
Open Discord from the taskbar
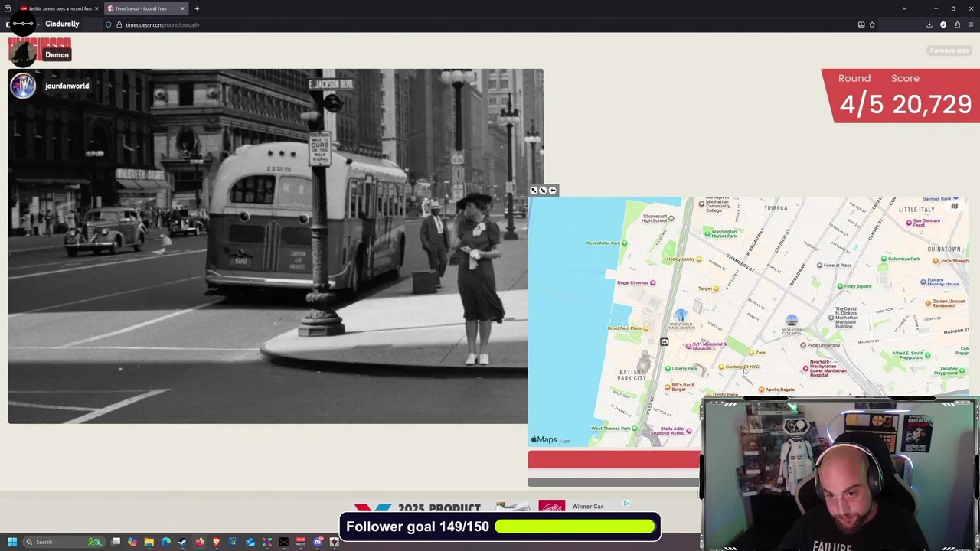coord(318,542)
